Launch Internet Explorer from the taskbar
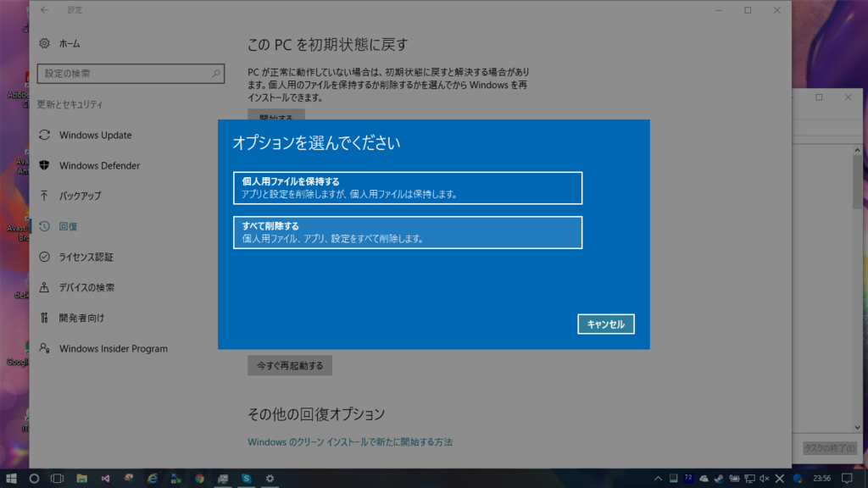This screenshot has height=488, width=868. [153, 479]
